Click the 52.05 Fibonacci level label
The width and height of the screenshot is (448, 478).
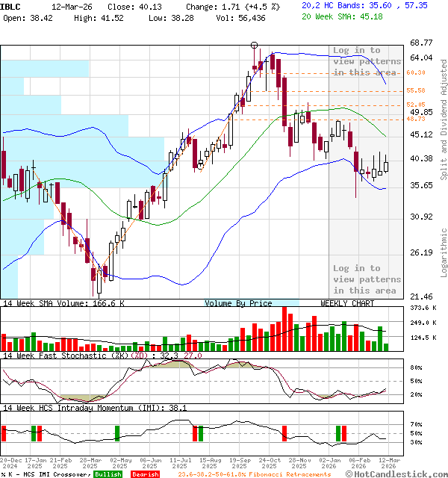click(x=416, y=105)
